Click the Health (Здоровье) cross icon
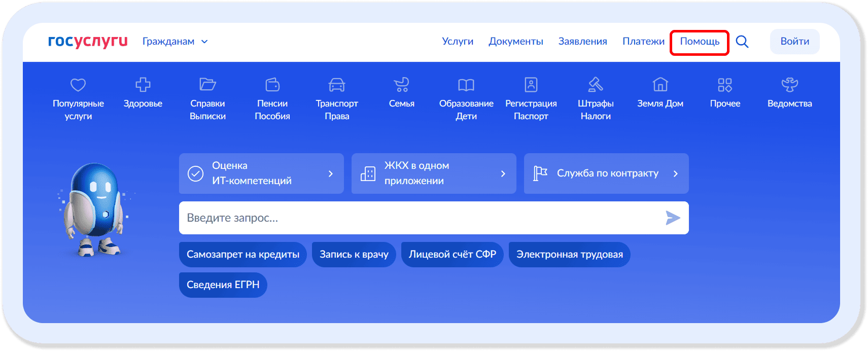This screenshot has height=351, width=868. point(143,85)
